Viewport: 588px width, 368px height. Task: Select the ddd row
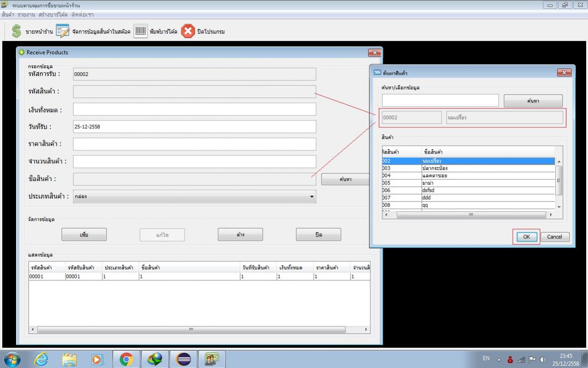click(468, 198)
